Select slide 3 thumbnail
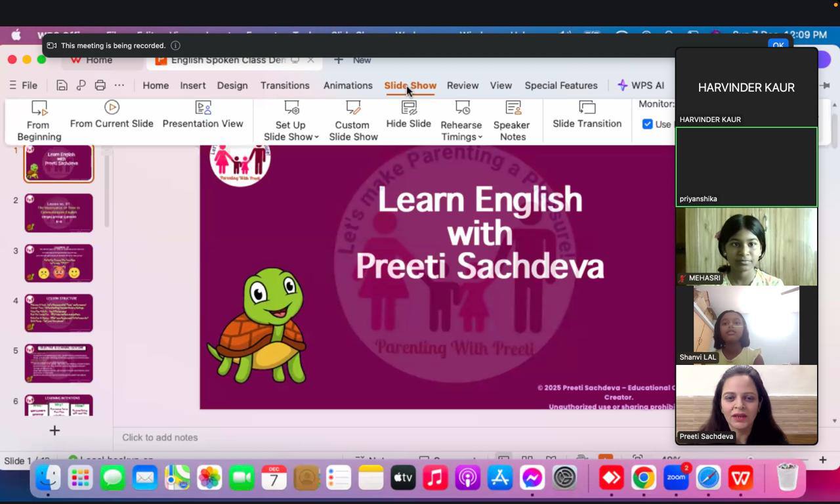840x504 pixels. tap(59, 263)
